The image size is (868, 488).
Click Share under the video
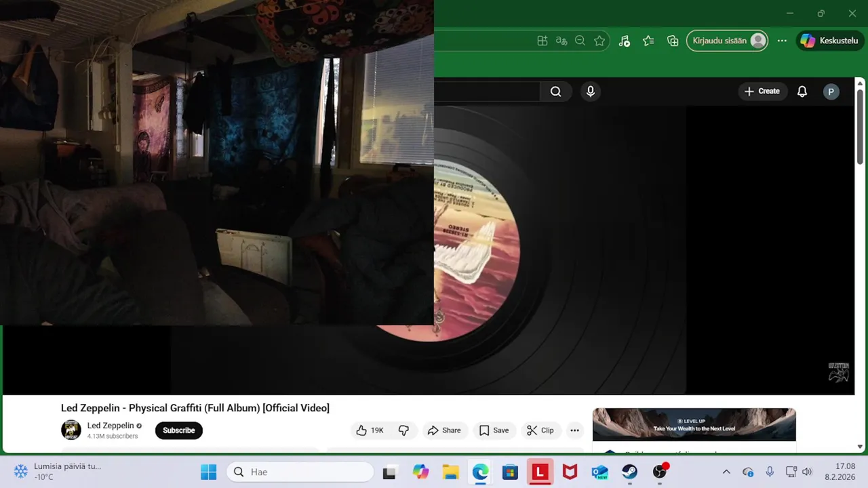(x=444, y=430)
